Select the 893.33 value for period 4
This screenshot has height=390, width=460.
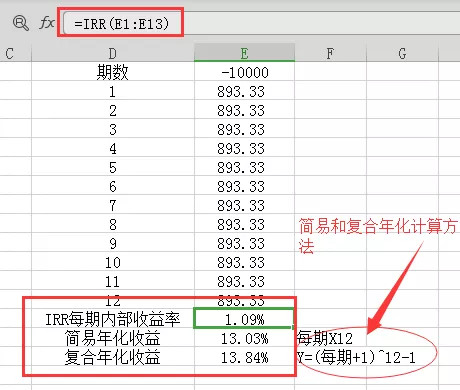pos(244,148)
